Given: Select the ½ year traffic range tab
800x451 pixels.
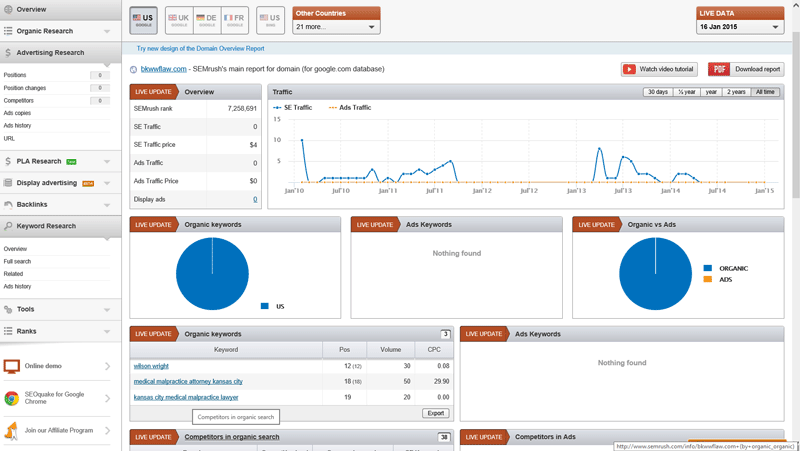Looking at the screenshot, I should 687,92.
